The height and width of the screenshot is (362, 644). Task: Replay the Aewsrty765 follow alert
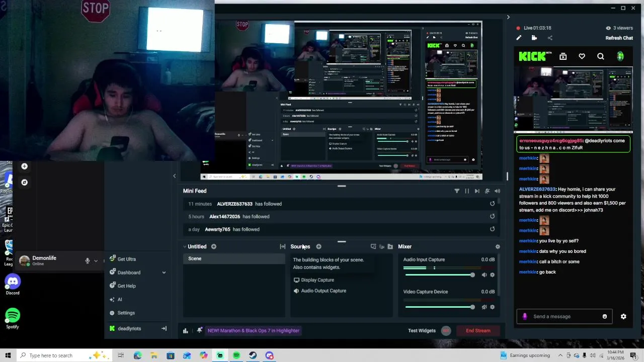pos(492,229)
